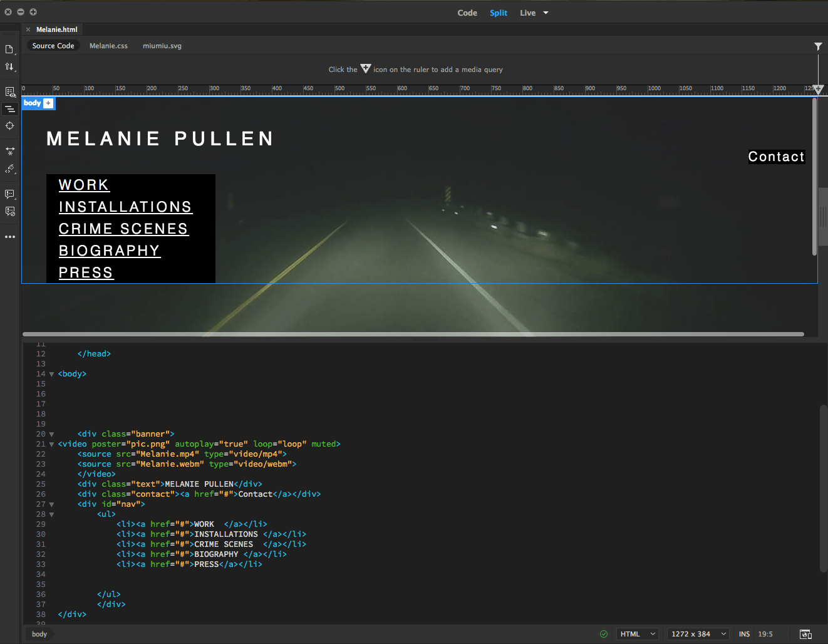Viewport: 828px width, 644px height.
Task: Click the Remove Comment icon
Action: click(9, 212)
